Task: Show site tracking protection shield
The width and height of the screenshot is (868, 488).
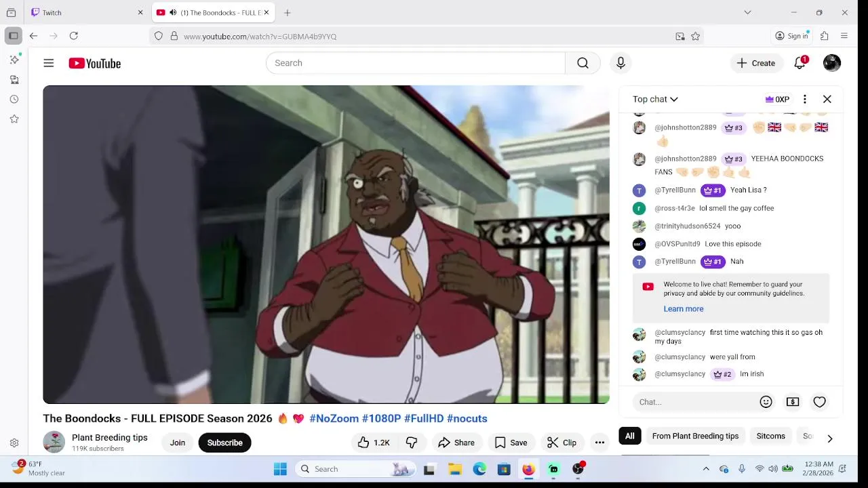Action: (x=159, y=37)
